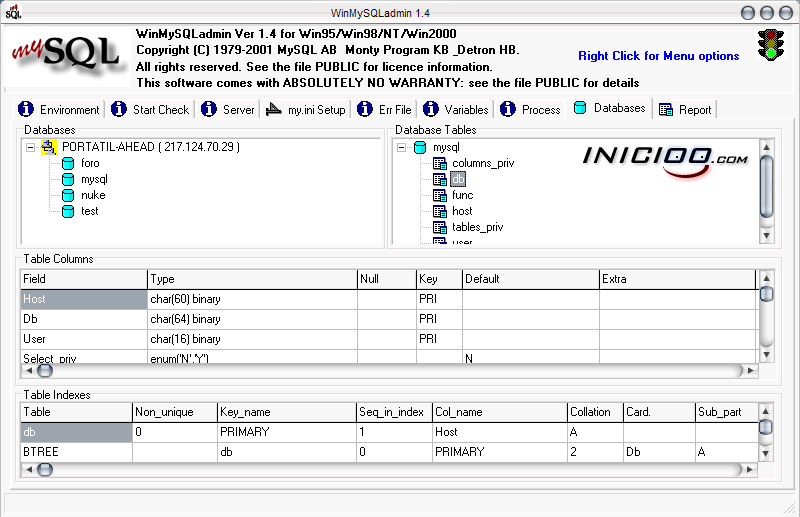The height and width of the screenshot is (517, 800).
Task: Click Table Indexes horizontal scroll thumb
Action: coord(45,470)
